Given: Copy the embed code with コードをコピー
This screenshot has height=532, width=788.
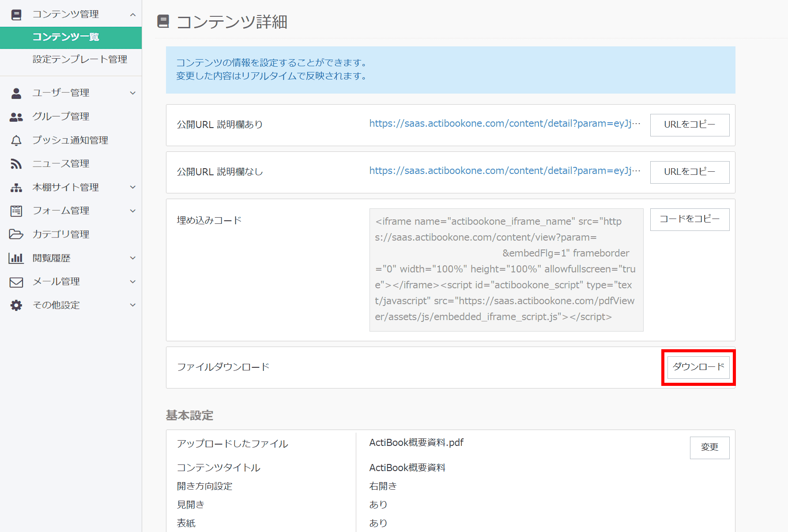Looking at the screenshot, I should [690, 219].
